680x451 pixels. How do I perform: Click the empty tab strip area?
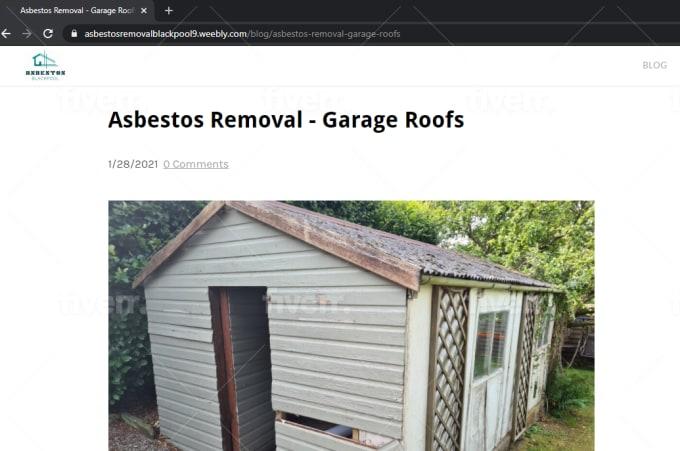click(425, 10)
